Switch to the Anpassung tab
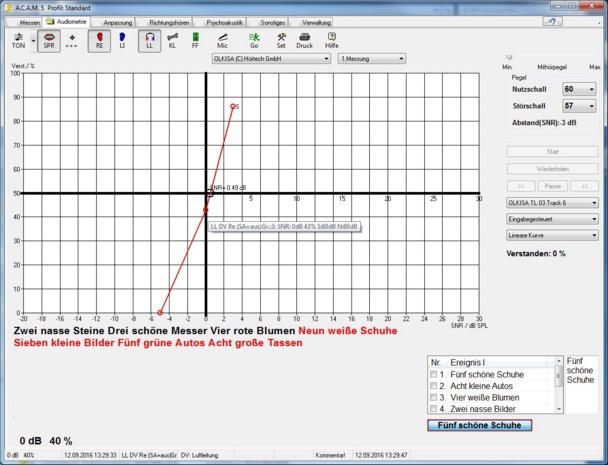The image size is (608, 465). click(117, 21)
